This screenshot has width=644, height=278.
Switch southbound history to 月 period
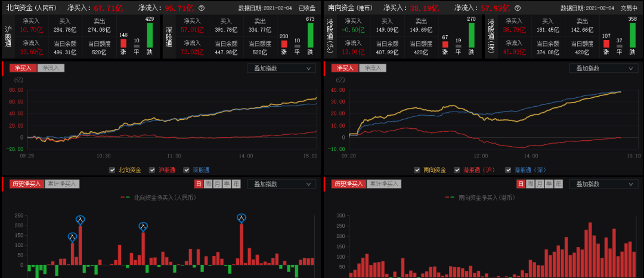[x=540, y=184]
